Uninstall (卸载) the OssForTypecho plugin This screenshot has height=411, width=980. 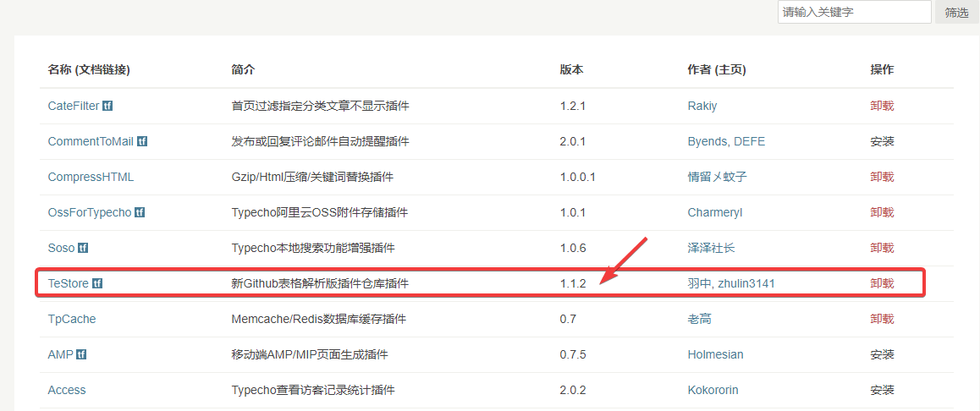882,212
